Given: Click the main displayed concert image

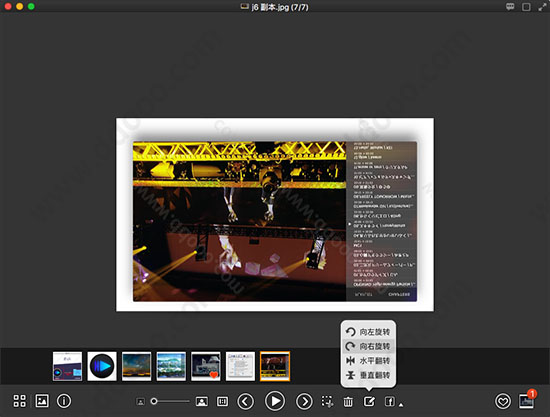Looking at the screenshot, I should click(275, 214).
